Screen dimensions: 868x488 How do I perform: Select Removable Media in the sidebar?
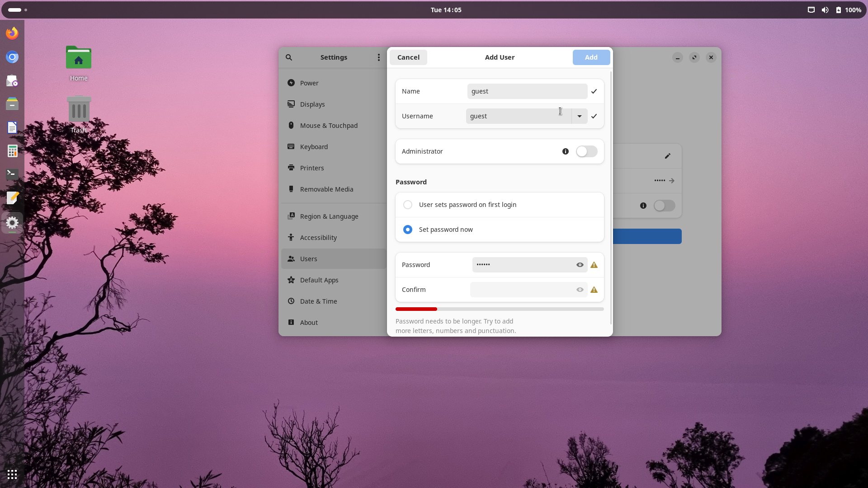(334, 189)
